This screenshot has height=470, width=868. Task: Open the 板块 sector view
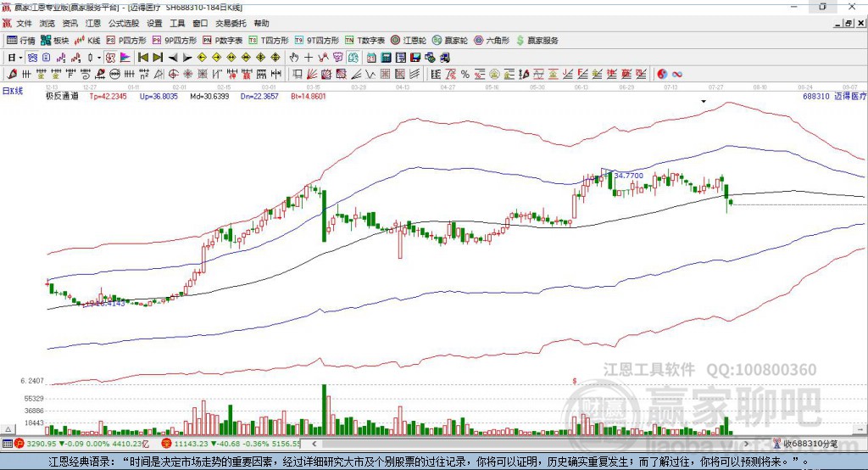(x=55, y=41)
